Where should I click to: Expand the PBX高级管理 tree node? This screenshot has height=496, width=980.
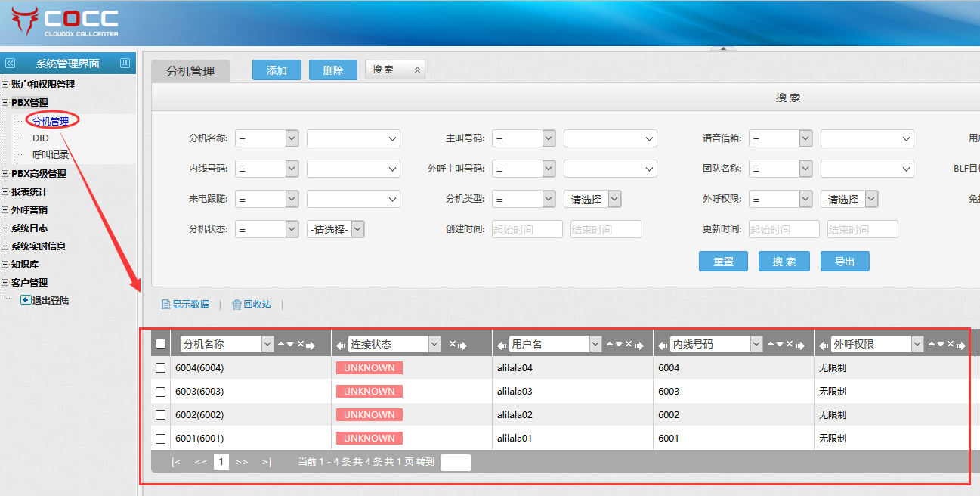coord(5,174)
